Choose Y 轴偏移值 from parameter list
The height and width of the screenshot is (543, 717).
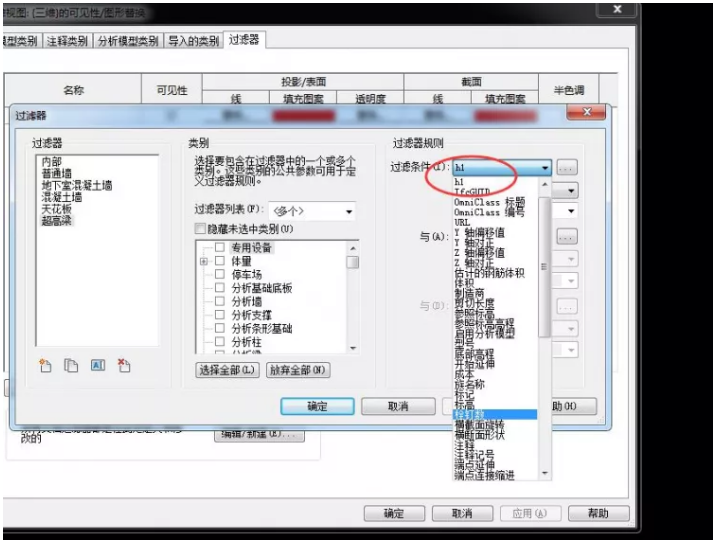pyautogui.click(x=480, y=232)
